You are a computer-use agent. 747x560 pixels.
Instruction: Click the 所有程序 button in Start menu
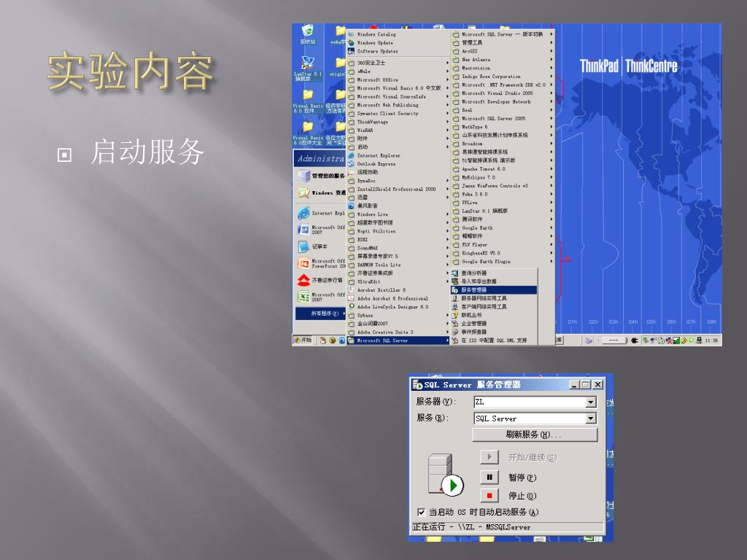click(x=321, y=314)
